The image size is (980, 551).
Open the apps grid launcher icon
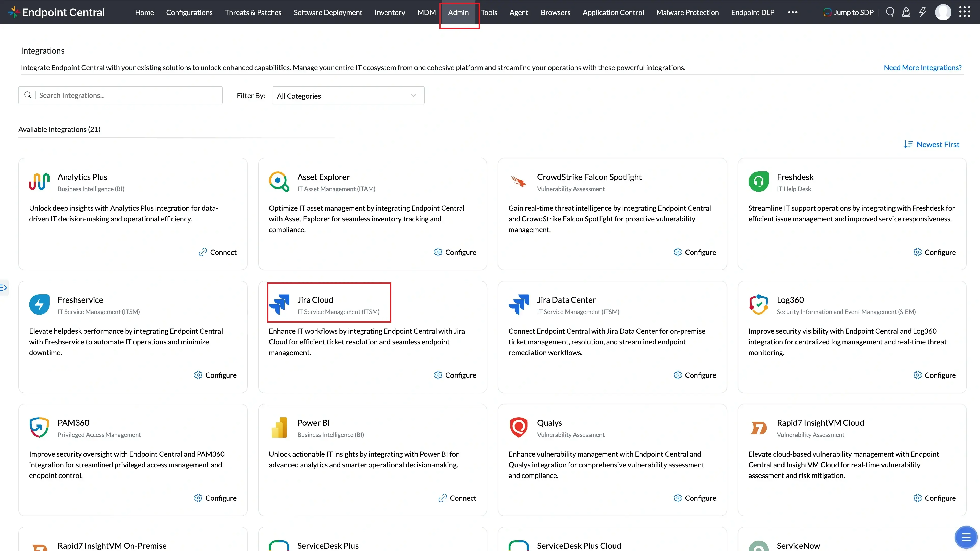(965, 12)
